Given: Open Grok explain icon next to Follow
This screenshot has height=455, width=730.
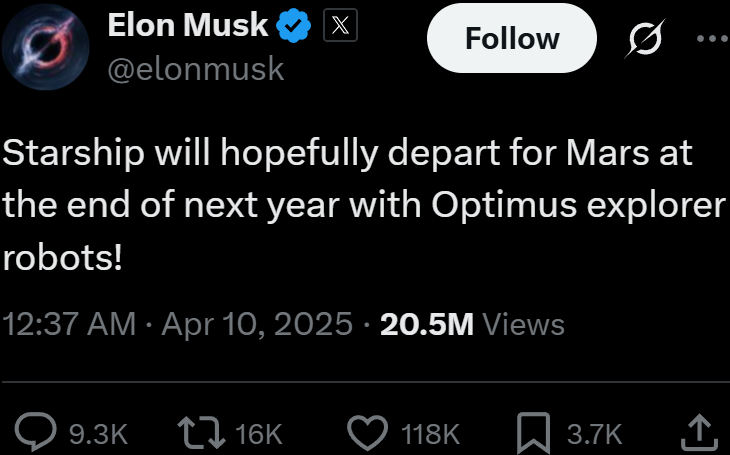Looking at the screenshot, I should (x=645, y=39).
